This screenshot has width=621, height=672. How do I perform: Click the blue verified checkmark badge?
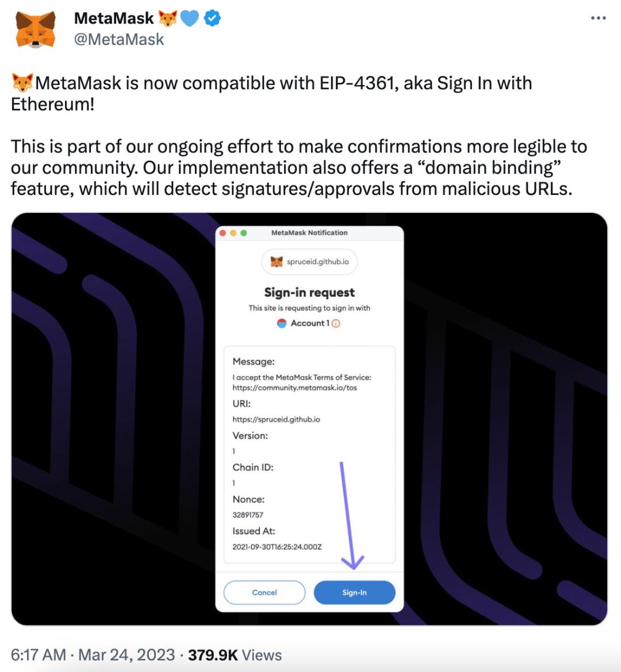(213, 19)
